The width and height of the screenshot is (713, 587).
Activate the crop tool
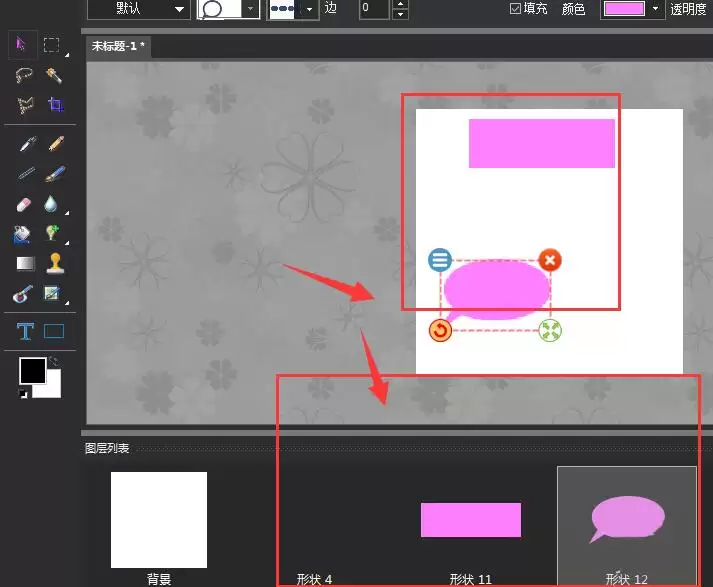[55, 105]
